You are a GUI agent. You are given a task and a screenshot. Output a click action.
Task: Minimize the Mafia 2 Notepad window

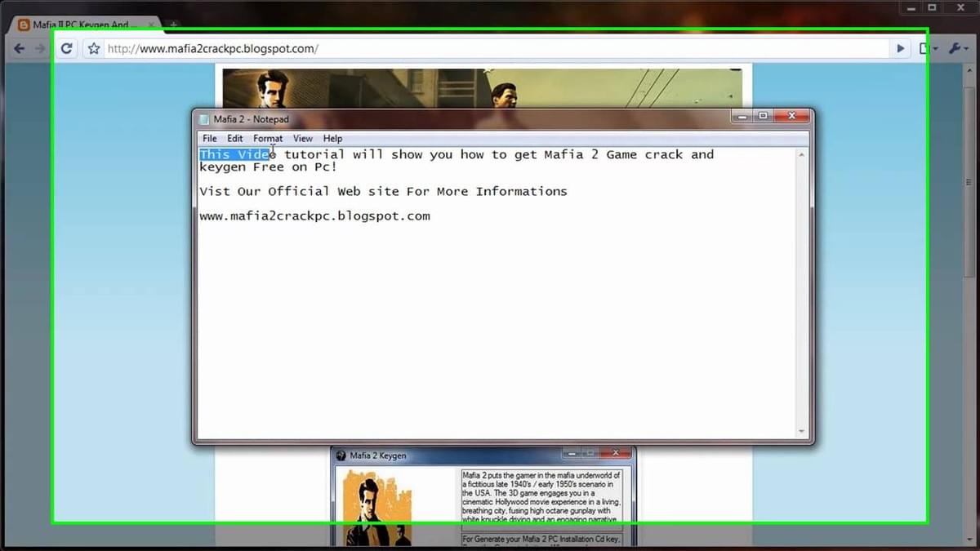click(x=742, y=116)
